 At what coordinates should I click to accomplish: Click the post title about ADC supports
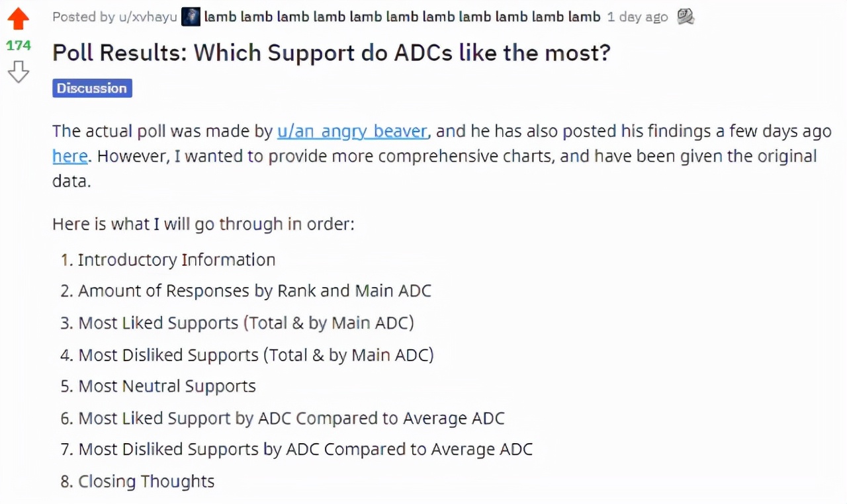click(x=331, y=53)
